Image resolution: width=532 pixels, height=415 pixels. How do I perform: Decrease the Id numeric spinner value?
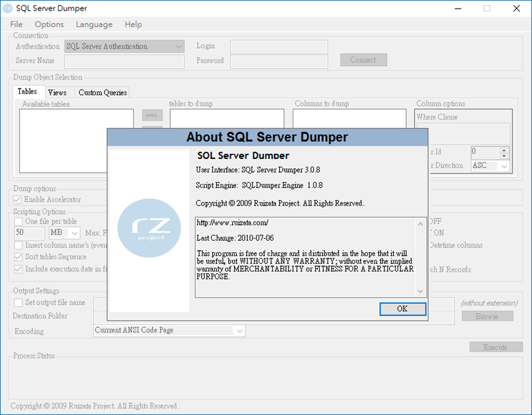tap(504, 156)
